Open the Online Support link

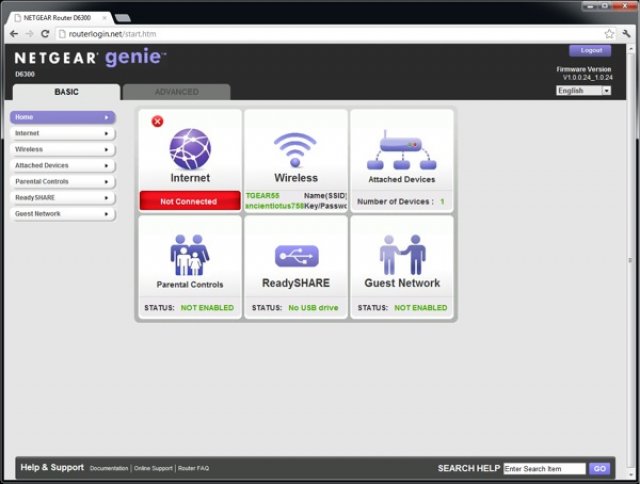[x=153, y=468]
